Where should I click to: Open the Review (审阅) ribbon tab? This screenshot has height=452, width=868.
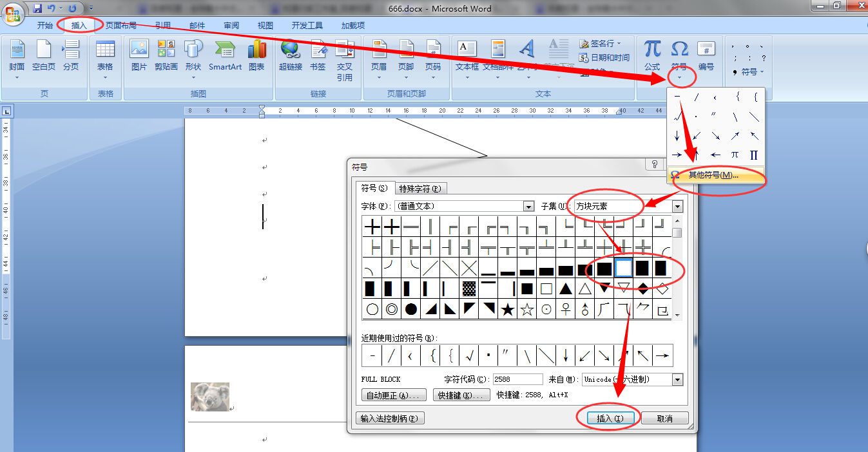[x=231, y=26]
